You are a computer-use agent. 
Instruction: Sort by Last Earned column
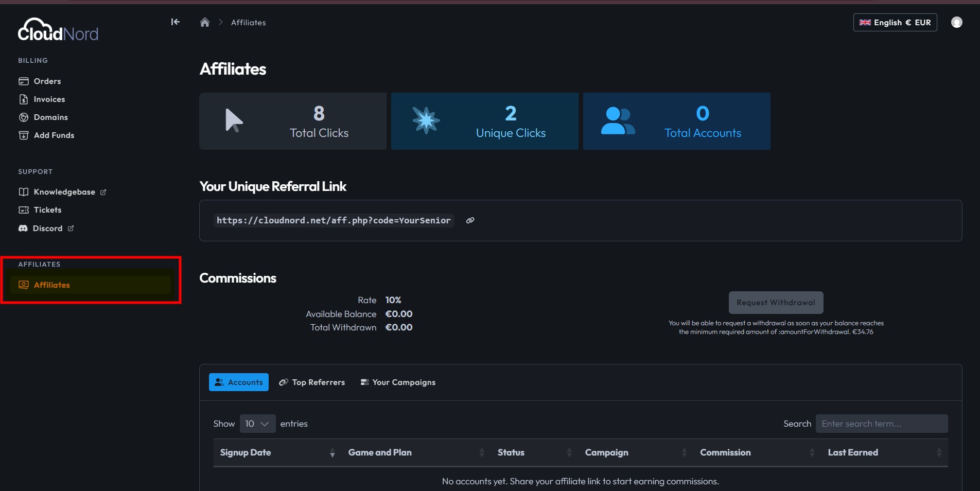click(885, 452)
